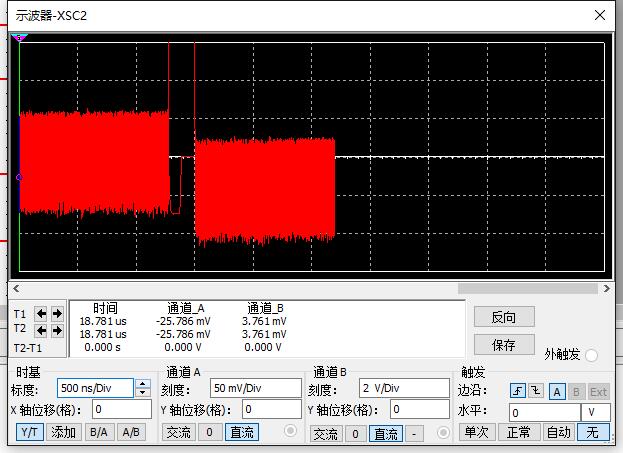Select trigger source B
This screenshot has height=453, width=623.
coord(576,392)
